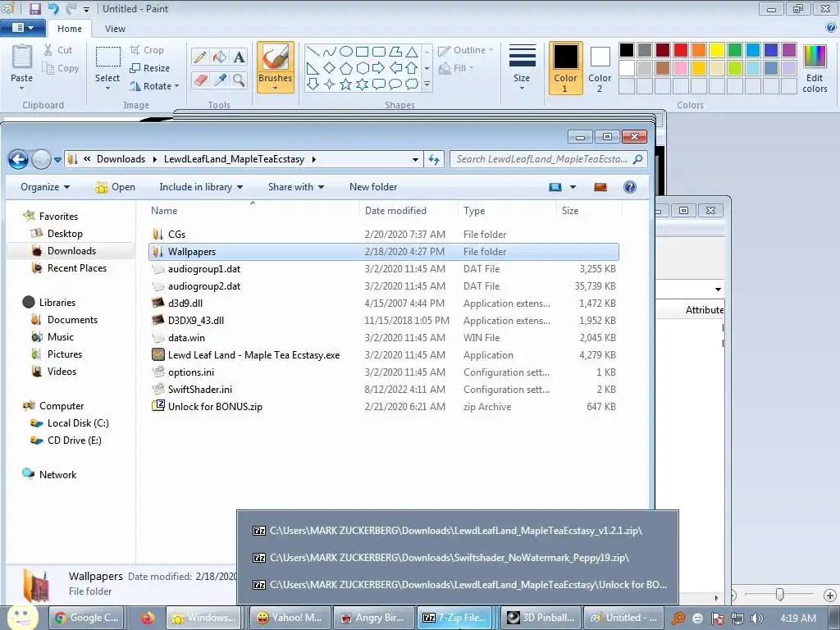Choose the Pentagon shape in Shapes gallery

tap(346, 68)
